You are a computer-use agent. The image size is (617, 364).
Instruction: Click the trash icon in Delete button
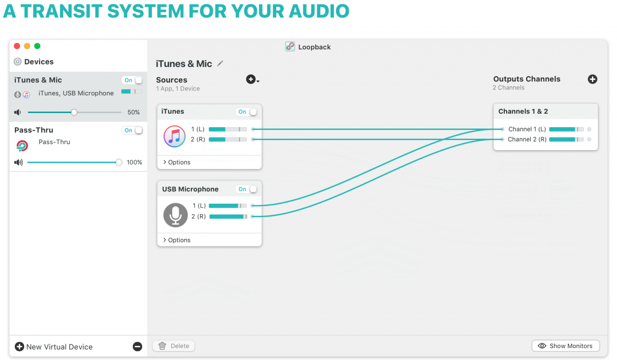(x=162, y=346)
